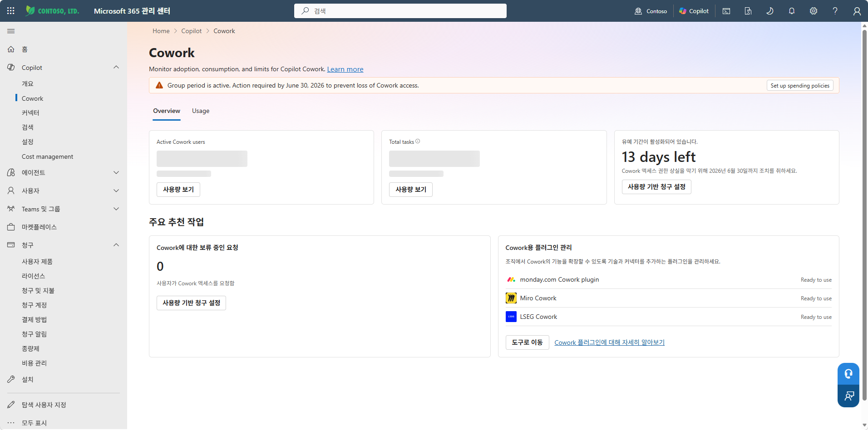This screenshot has width=868, height=430.
Task: Click the Copilot button in the header
Action: pos(694,11)
